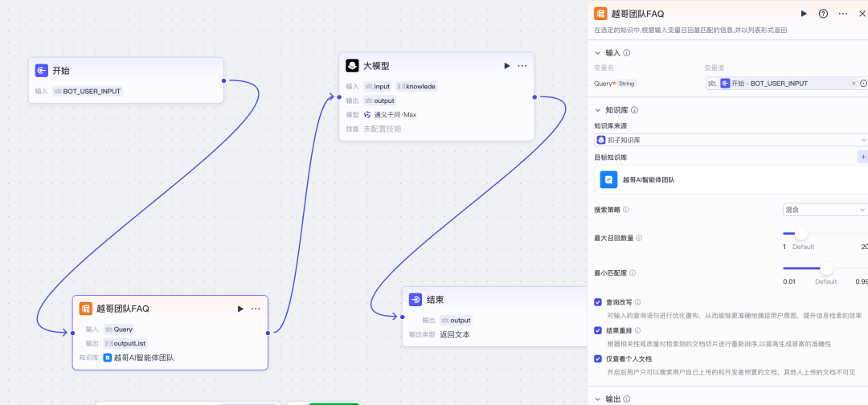The image size is (868, 405).
Task: Click the 最大召回数量 slider handle
Action: coord(800,234)
